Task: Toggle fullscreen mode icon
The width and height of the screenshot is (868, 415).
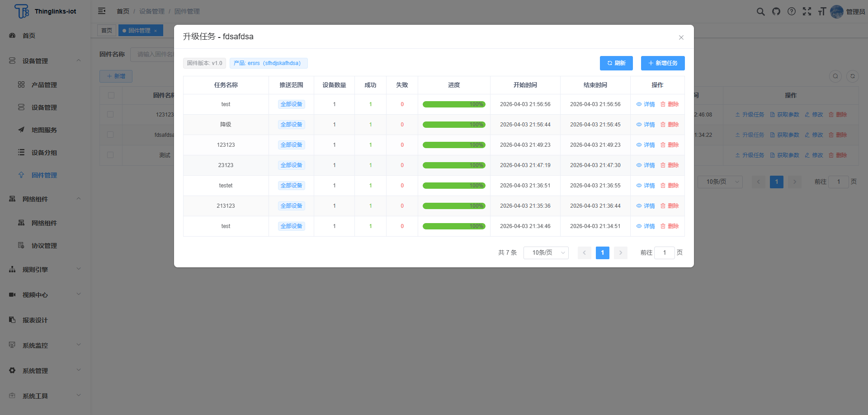Action: click(x=807, y=12)
